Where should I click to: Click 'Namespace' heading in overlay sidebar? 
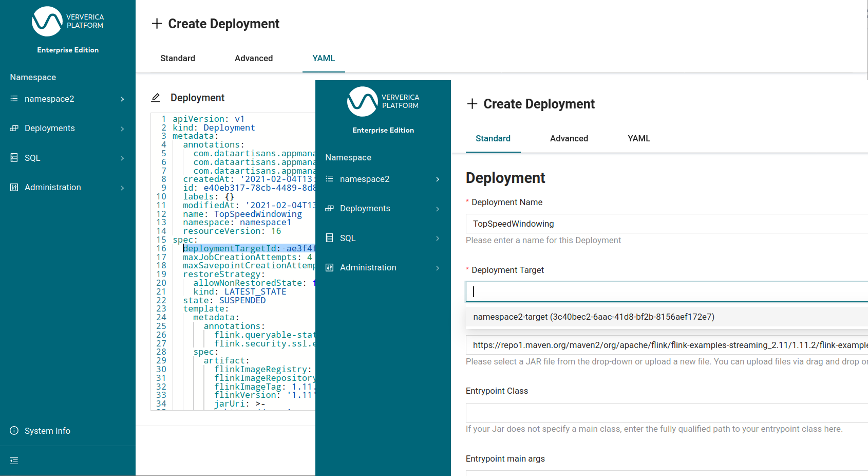point(348,157)
